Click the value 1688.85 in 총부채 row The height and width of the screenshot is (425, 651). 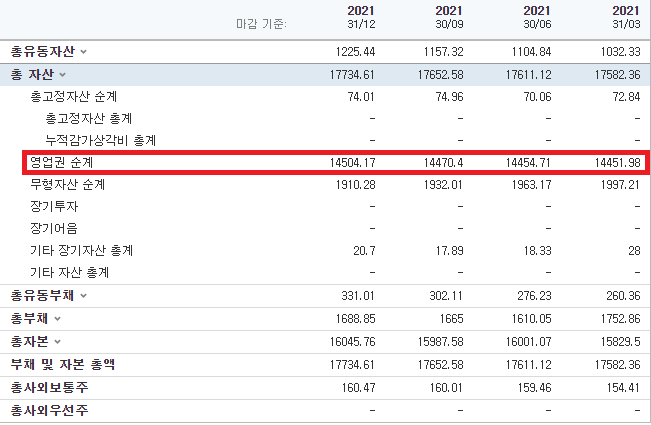point(355,319)
